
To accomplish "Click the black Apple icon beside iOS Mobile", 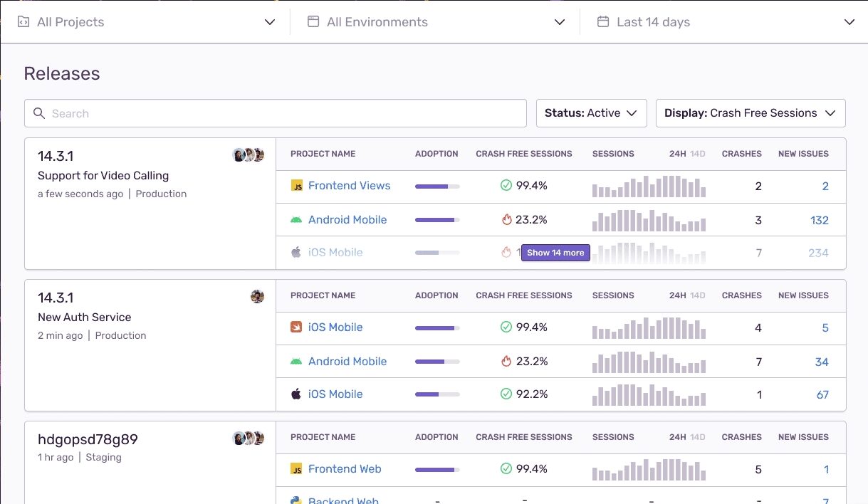I will (296, 394).
